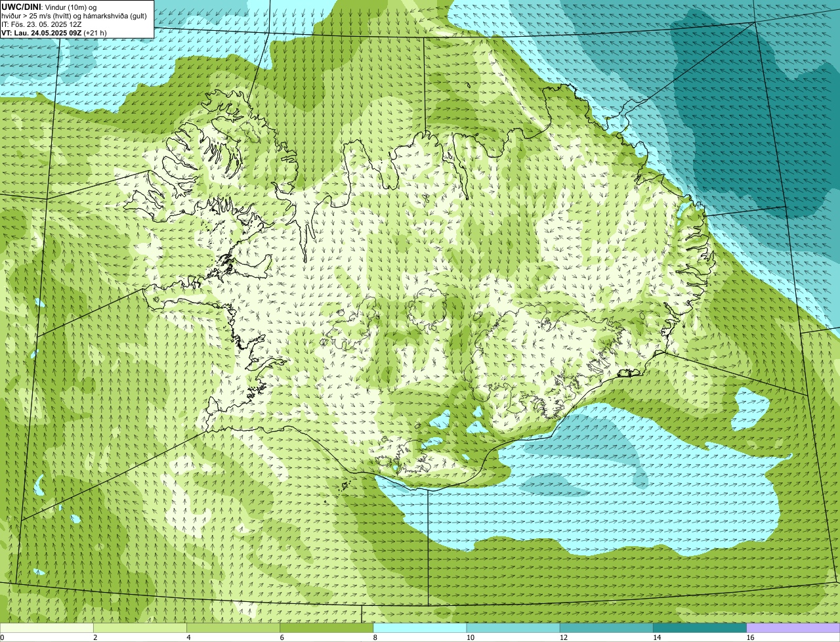Click the '8' label on the color scale
This screenshot has height=642, width=840.
tap(375, 637)
